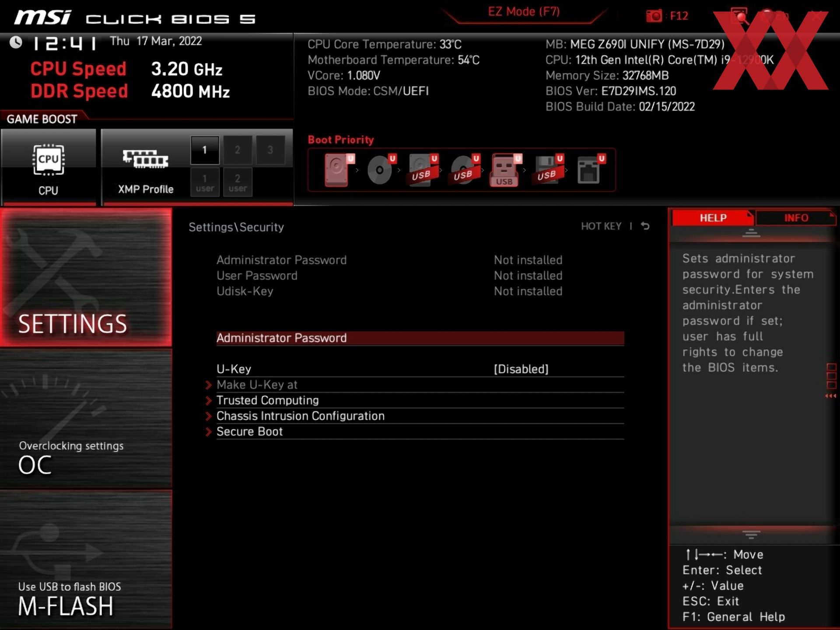Click the User Password status row
Image resolution: width=840 pixels, height=630 pixels.
[389, 276]
